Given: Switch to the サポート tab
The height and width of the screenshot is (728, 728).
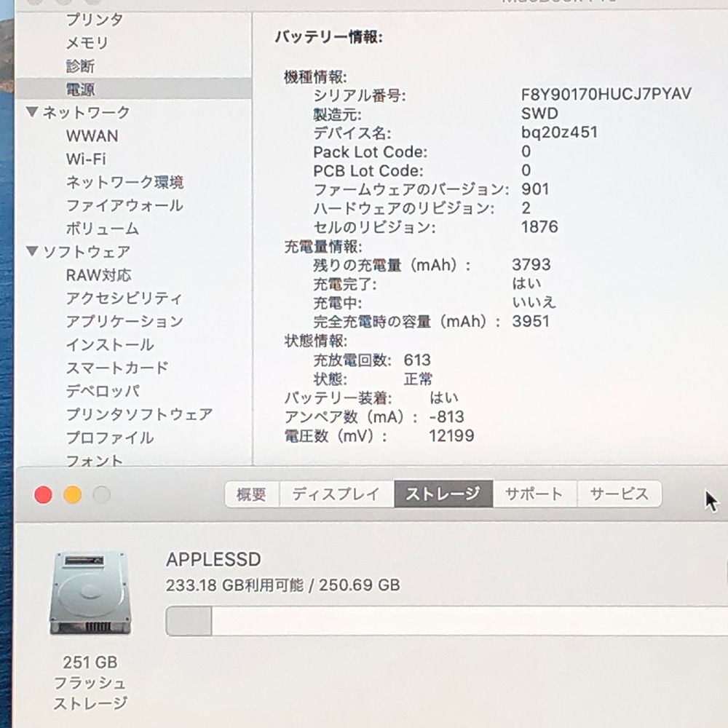Looking at the screenshot, I should pos(534,494).
